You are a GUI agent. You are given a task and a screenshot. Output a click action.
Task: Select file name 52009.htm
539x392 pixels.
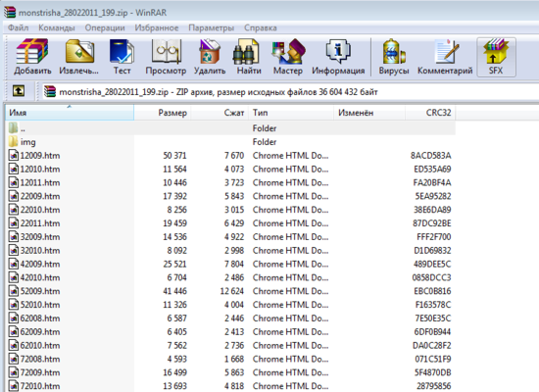(40, 291)
